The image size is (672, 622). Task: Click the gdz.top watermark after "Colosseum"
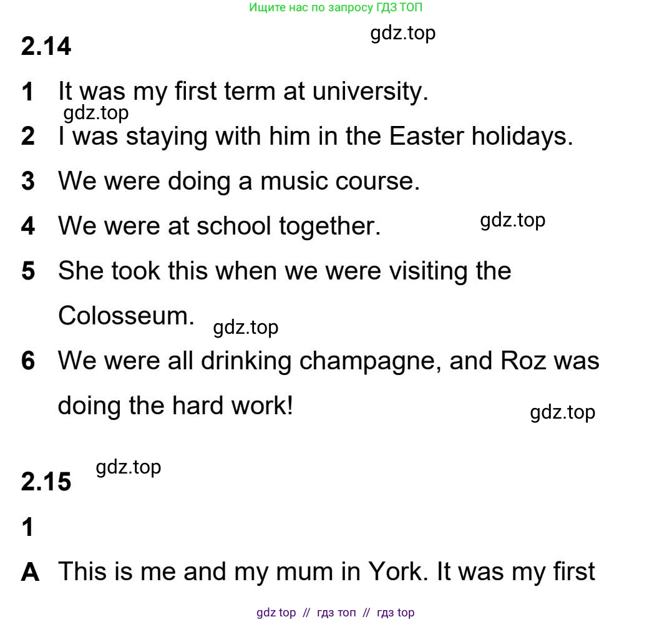(x=246, y=328)
